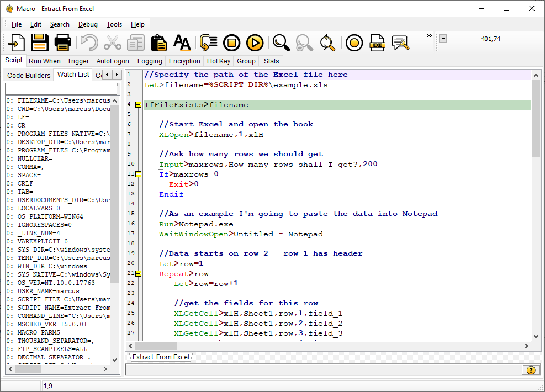Viewport: 545px width, 392px height.
Task: Select the Watch List side tab
Action: tap(73, 75)
